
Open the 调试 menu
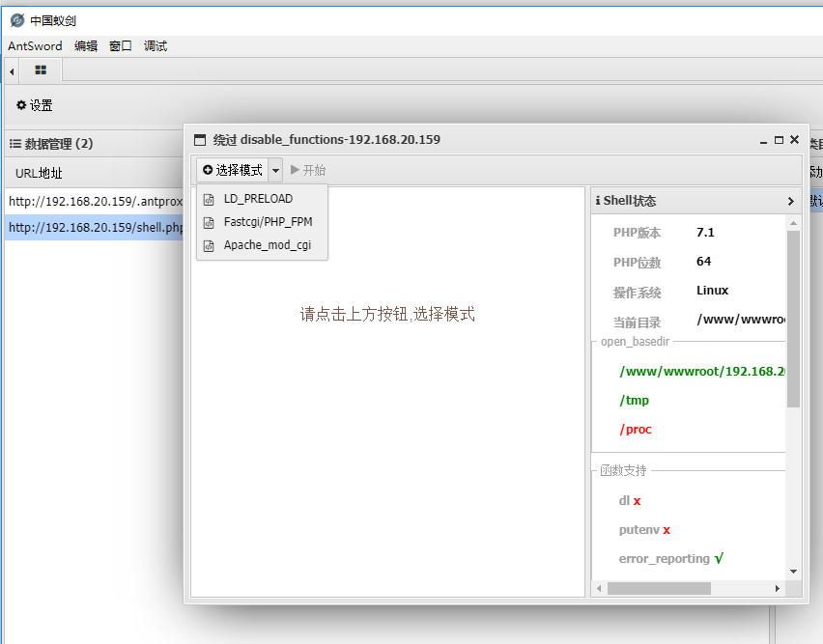[156, 46]
